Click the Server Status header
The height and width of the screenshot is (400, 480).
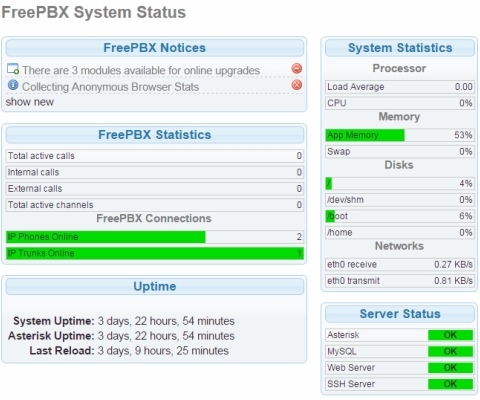point(400,314)
